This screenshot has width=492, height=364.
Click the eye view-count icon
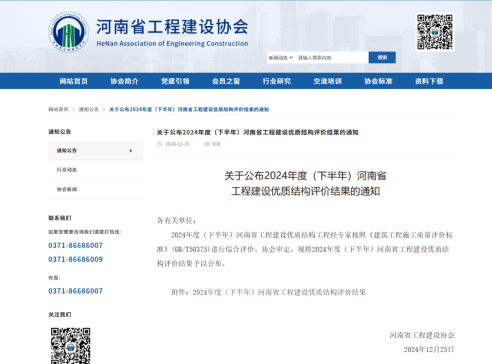[207, 144]
